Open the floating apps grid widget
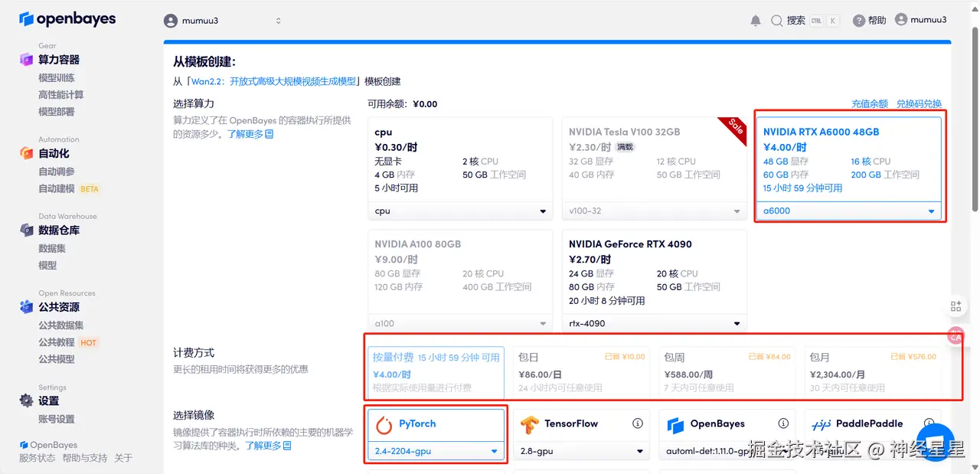 [x=955, y=306]
